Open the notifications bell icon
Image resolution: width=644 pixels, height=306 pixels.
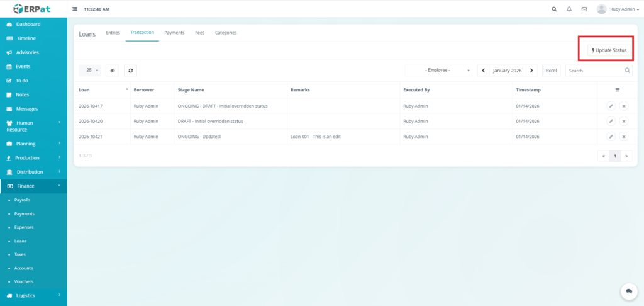(569, 9)
